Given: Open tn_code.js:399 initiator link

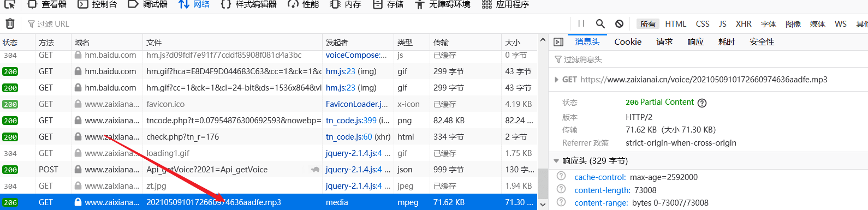Looking at the screenshot, I should [351, 120].
